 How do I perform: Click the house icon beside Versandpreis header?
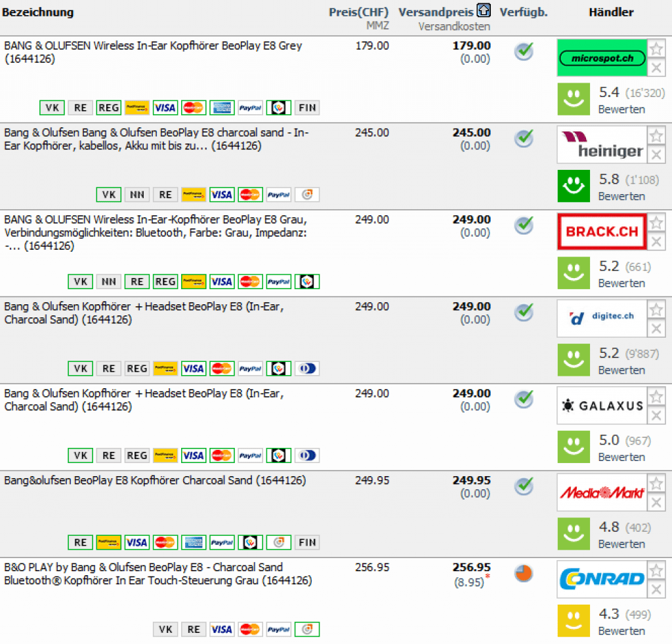click(x=484, y=11)
